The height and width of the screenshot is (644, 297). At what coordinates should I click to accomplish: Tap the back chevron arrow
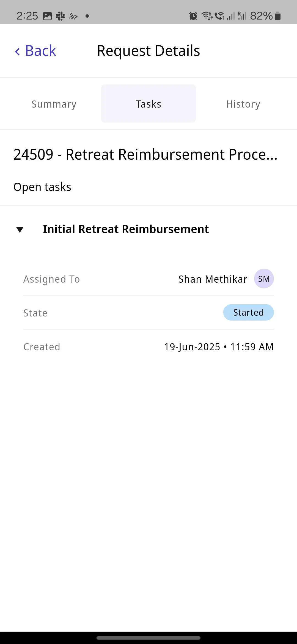pos(17,51)
